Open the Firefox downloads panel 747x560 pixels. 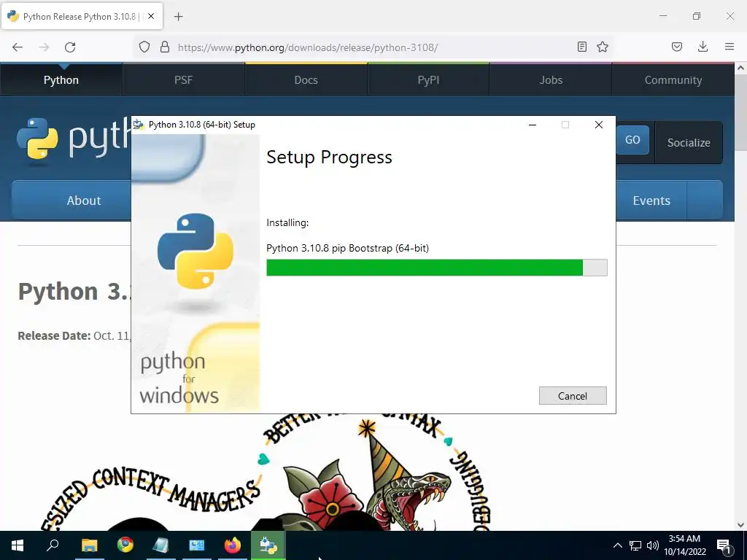pos(703,47)
